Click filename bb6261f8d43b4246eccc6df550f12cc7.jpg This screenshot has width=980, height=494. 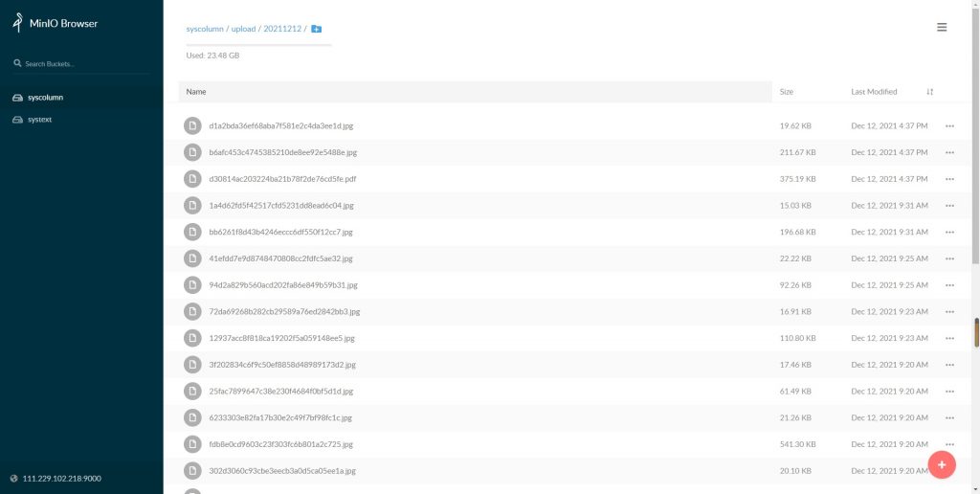point(281,232)
